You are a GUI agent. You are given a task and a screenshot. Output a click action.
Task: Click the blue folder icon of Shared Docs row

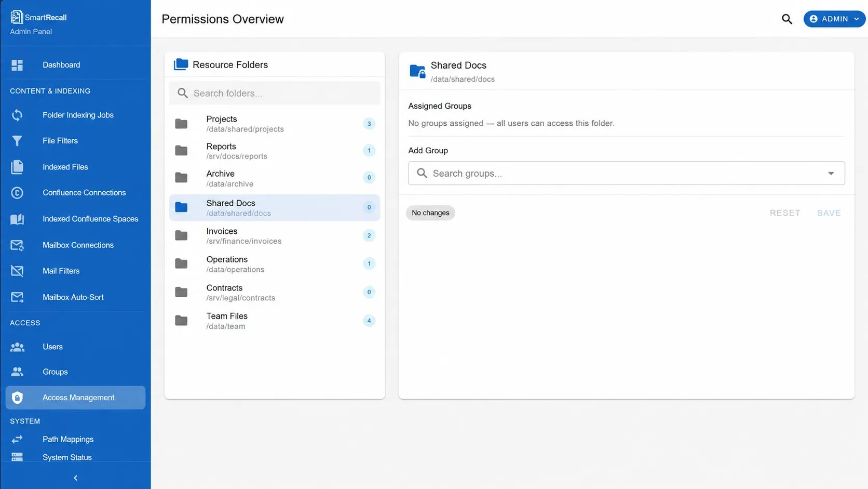(x=181, y=207)
